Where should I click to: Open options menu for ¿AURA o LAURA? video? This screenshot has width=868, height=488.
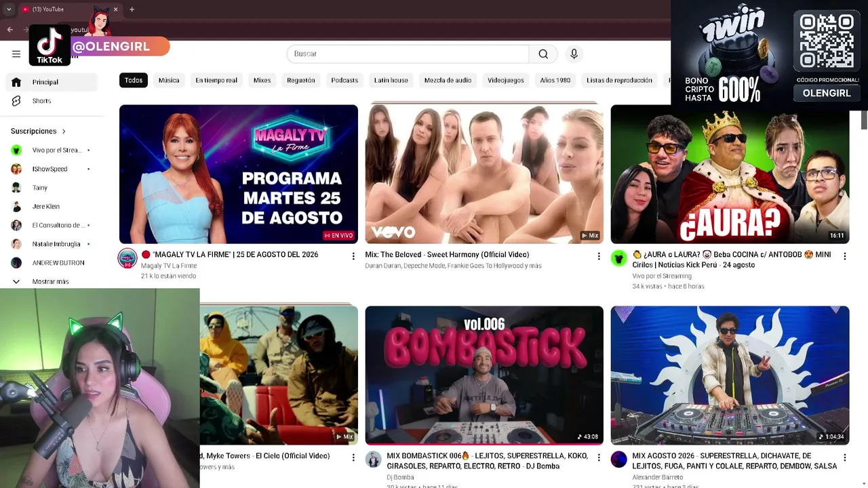click(844, 256)
